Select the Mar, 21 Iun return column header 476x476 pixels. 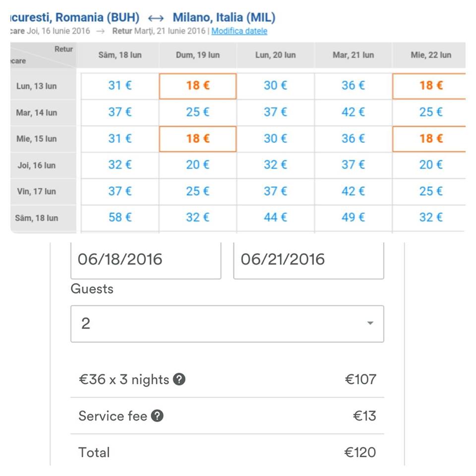pos(353,55)
